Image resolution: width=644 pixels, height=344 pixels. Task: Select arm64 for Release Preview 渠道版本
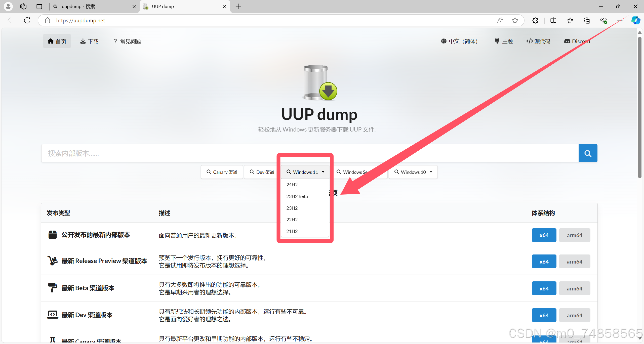[x=575, y=262]
